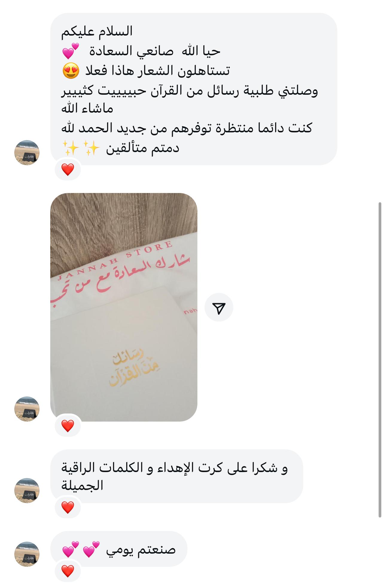The width and height of the screenshot is (384, 588).
Task: Click the heart reaction below the shared photo
Action: coord(68,426)
